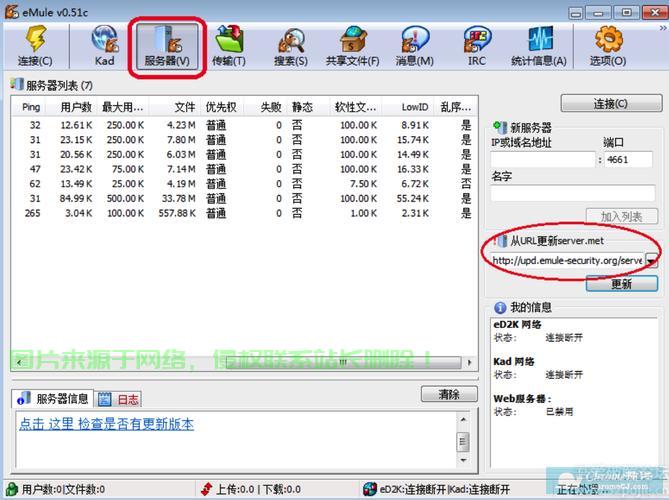Click the Add to list (加入列表) button

(621, 216)
